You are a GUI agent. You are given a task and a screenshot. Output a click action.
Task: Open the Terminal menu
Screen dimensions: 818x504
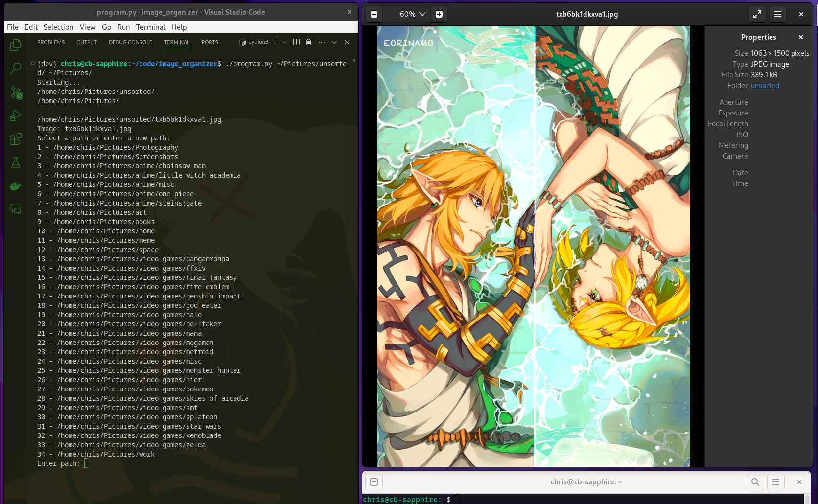[x=151, y=27]
